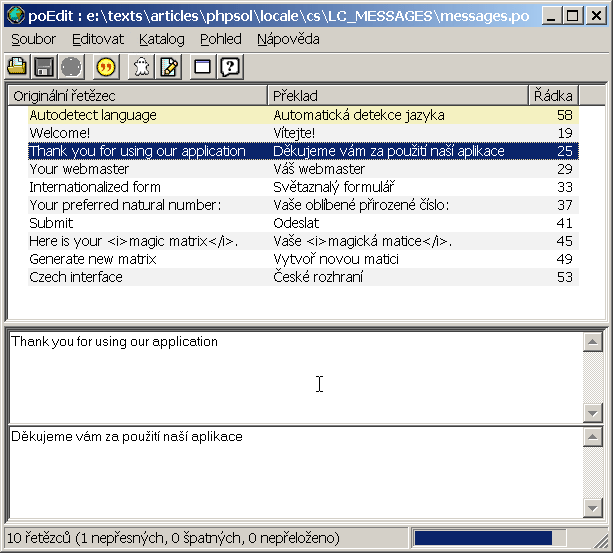Screen dimensions: 613x553
Task: Click the scroll up arrow of translation pane
Action: pos(593,437)
